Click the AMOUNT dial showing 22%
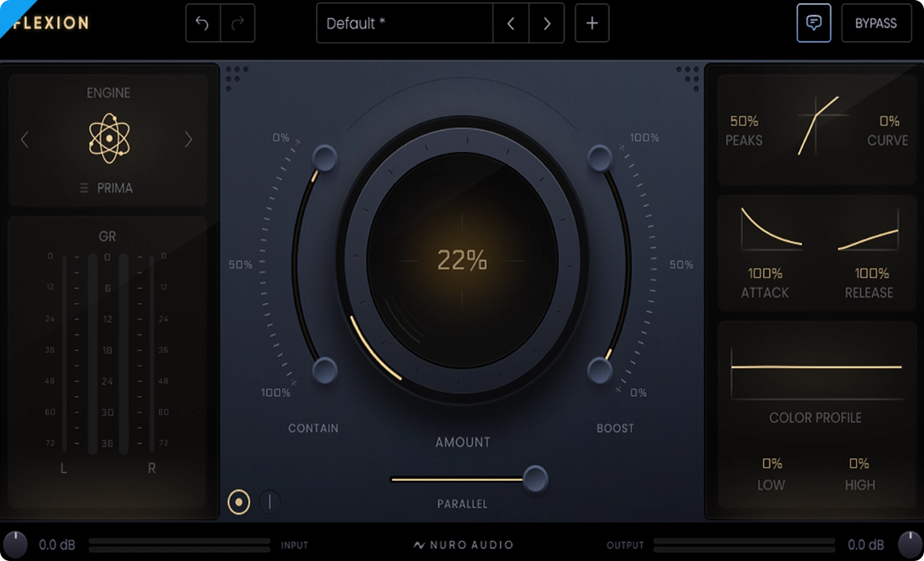 click(x=462, y=259)
